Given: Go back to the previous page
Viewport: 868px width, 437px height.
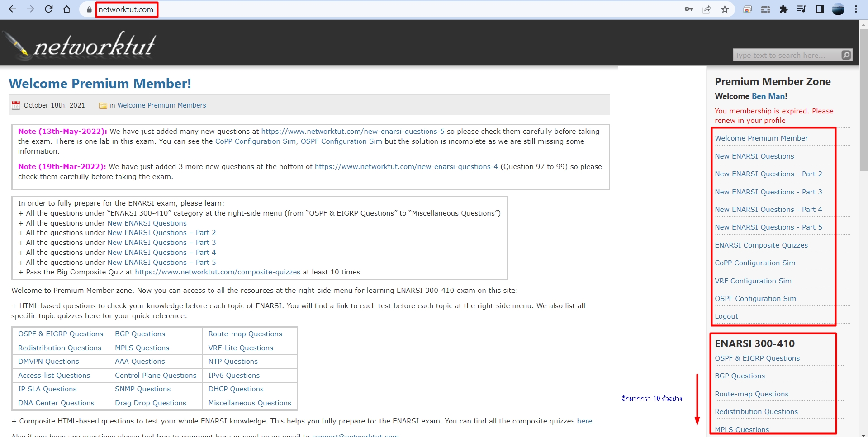Looking at the screenshot, I should (x=12, y=9).
